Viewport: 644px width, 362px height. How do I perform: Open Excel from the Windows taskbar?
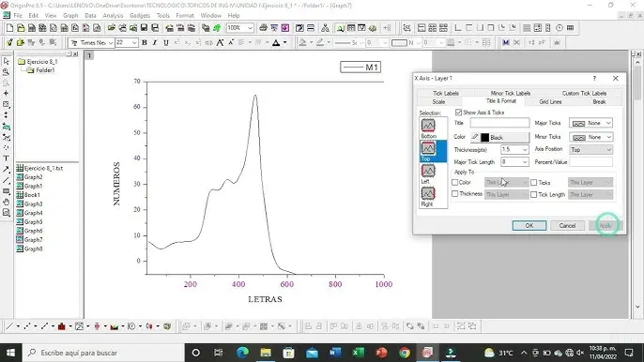click(359, 353)
